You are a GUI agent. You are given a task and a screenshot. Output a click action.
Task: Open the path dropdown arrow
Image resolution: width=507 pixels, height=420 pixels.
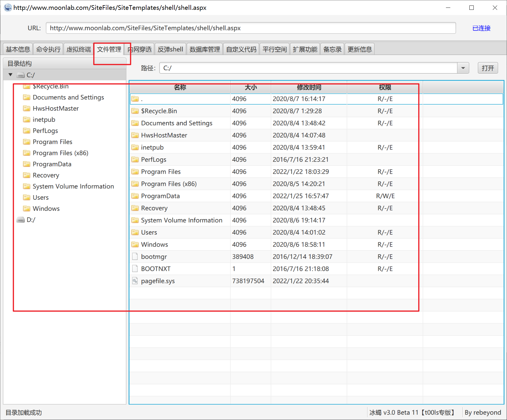pyautogui.click(x=463, y=68)
